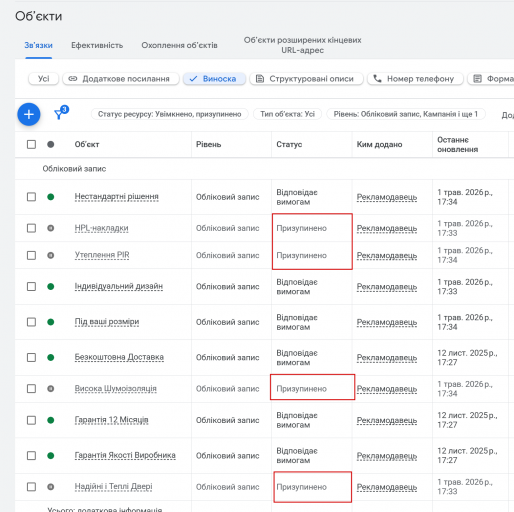Click green status dot for Безкоштовна Доставка
The image size is (514, 512).
(51, 358)
